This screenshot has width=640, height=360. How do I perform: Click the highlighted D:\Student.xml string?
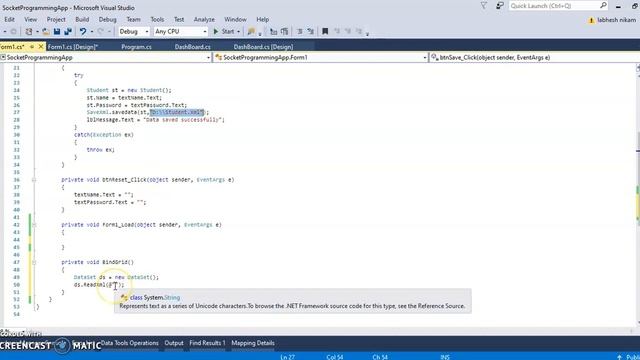pos(177,112)
